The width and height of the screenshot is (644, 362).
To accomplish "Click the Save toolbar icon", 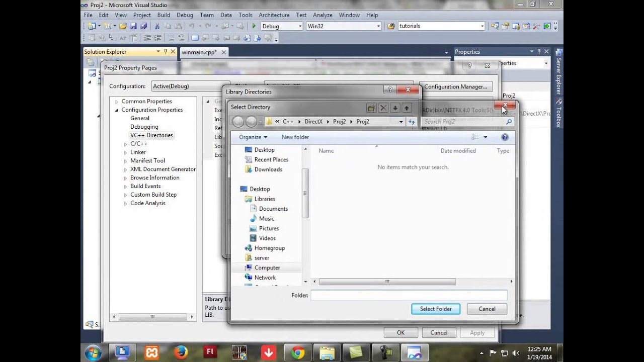I will [133, 26].
